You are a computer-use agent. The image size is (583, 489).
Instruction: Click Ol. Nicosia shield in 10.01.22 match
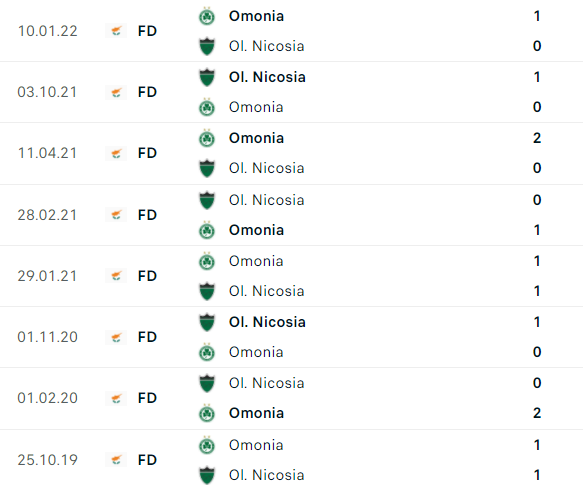pos(207,46)
